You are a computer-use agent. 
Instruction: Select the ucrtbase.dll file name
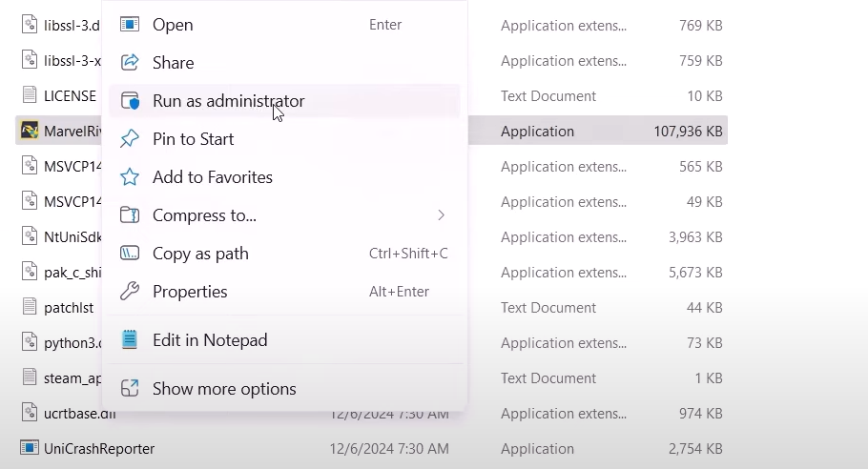tap(72, 413)
